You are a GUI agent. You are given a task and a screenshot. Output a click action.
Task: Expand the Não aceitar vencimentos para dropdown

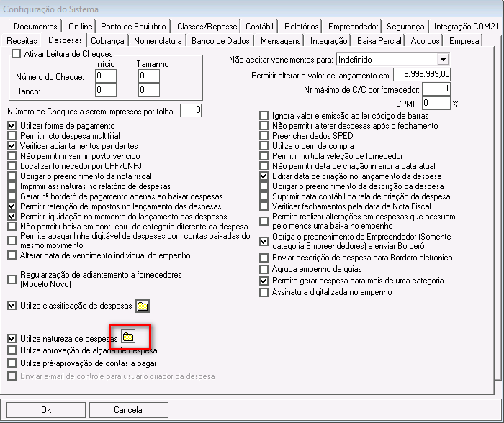(443, 60)
